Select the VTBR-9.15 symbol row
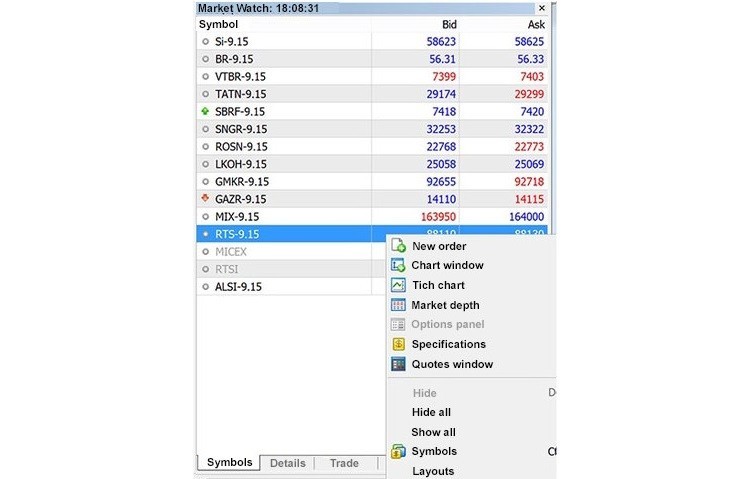Image resolution: width=750 pixels, height=479 pixels. coord(372,77)
